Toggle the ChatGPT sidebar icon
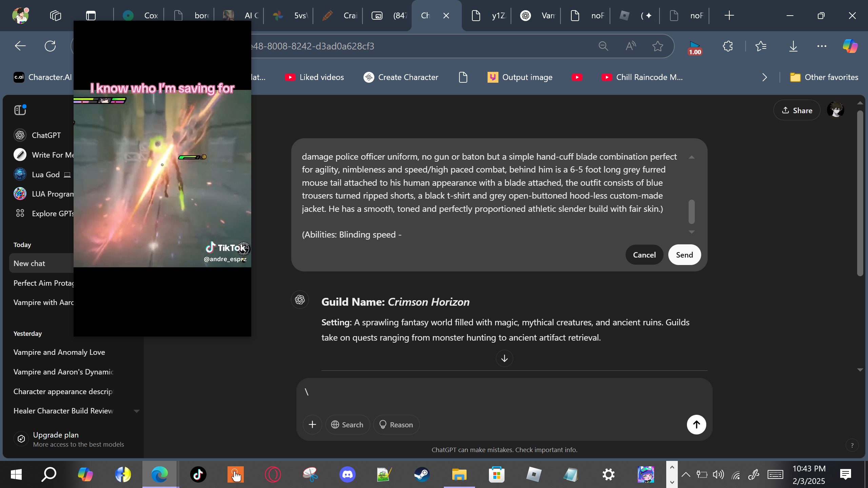 coord(20,110)
